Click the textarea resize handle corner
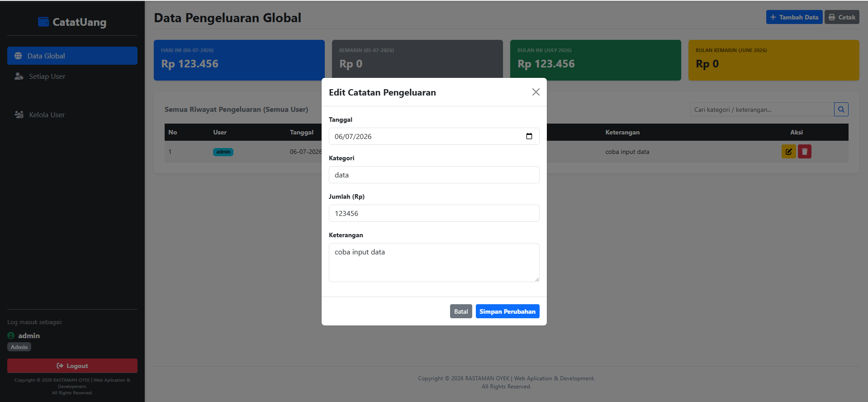The height and width of the screenshot is (402, 868). pyautogui.click(x=537, y=279)
